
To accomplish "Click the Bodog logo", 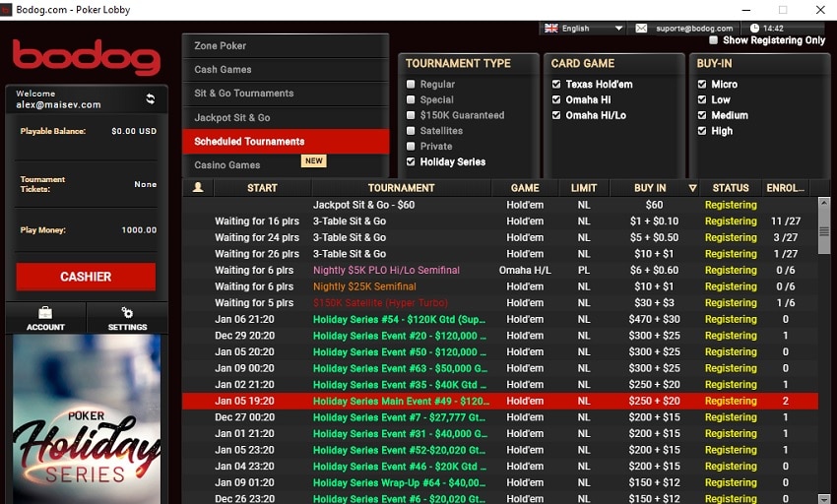I will [x=87, y=56].
